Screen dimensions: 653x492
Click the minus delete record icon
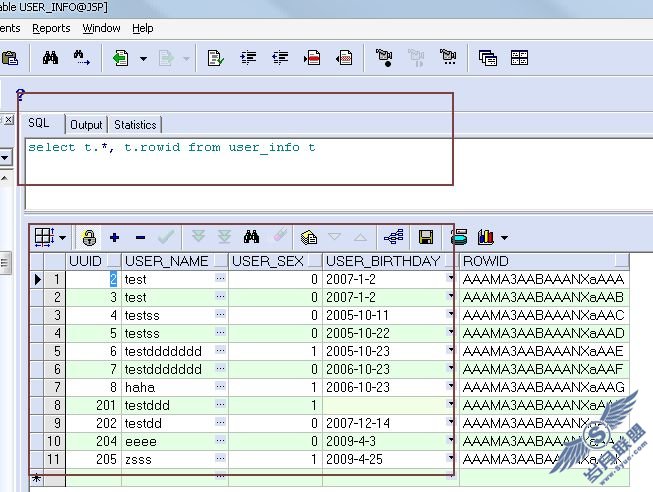pyautogui.click(x=140, y=238)
